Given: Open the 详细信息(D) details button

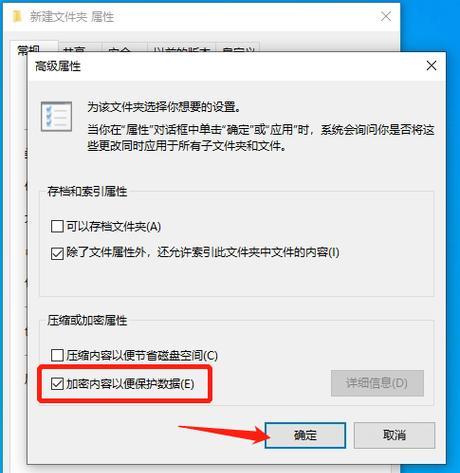Looking at the screenshot, I should (377, 383).
